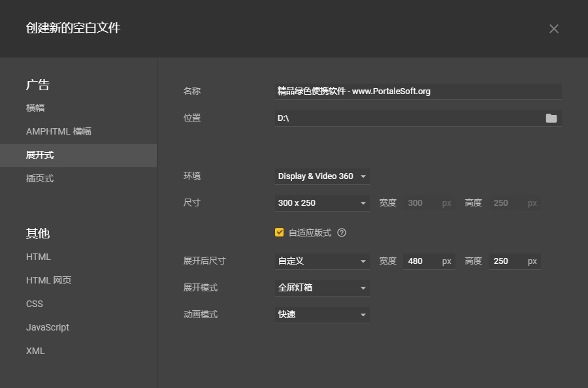588x388 pixels.
Task: Select the HTML 网页 file type
Action: point(49,280)
